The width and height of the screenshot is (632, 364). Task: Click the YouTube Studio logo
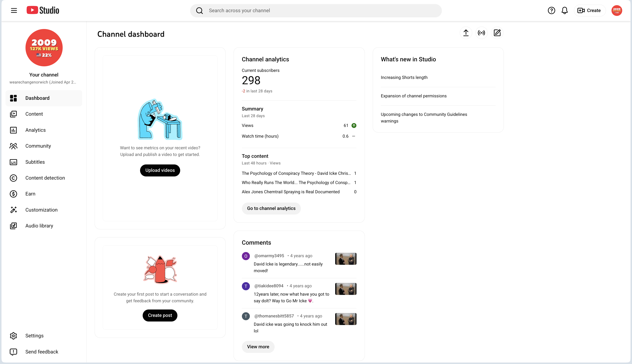[x=43, y=10]
